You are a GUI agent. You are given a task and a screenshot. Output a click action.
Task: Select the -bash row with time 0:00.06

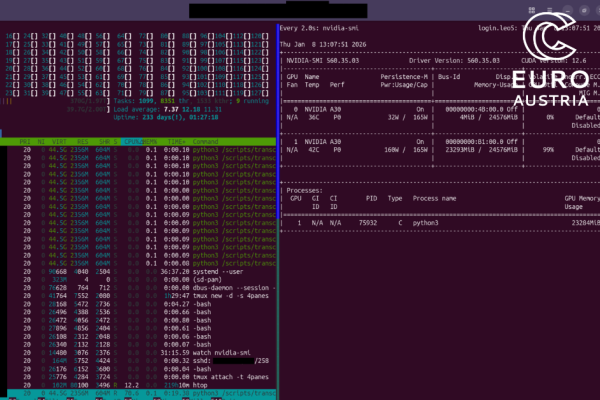pos(142,337)
